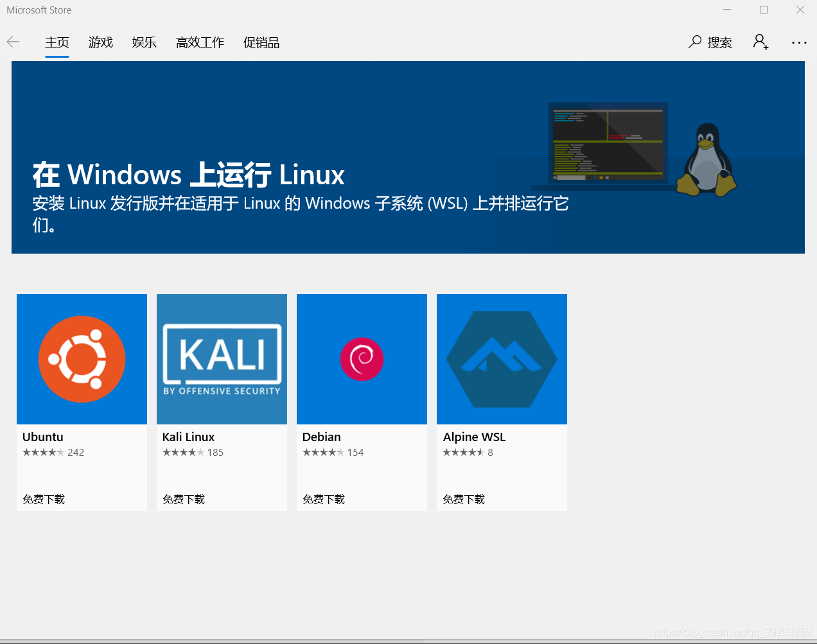Open the user account sign-in icon
The width and height of the screenshot is (817, 644).
(x=761, y=42)
